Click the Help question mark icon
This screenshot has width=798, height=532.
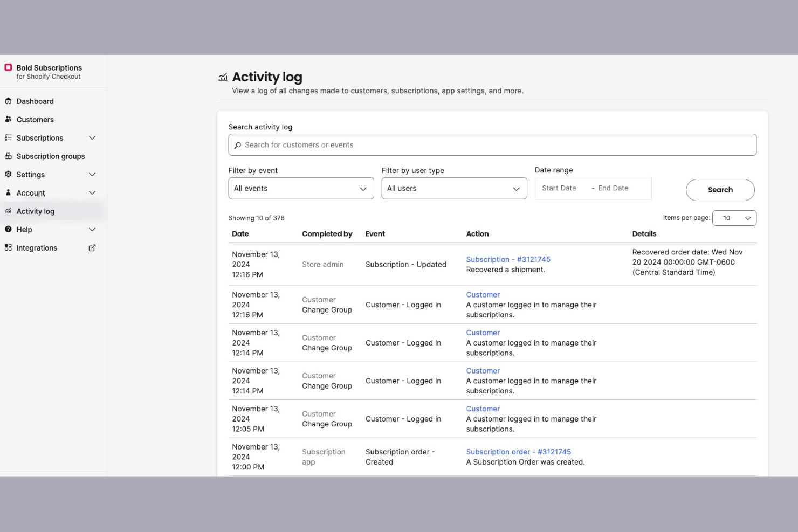pyautogui.click(x=8, y=229)
